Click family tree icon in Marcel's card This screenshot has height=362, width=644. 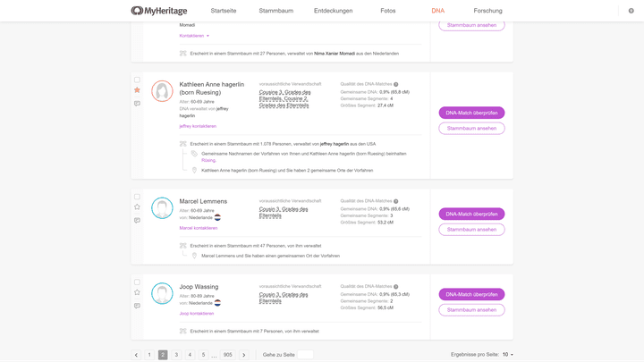click(183, 246)
